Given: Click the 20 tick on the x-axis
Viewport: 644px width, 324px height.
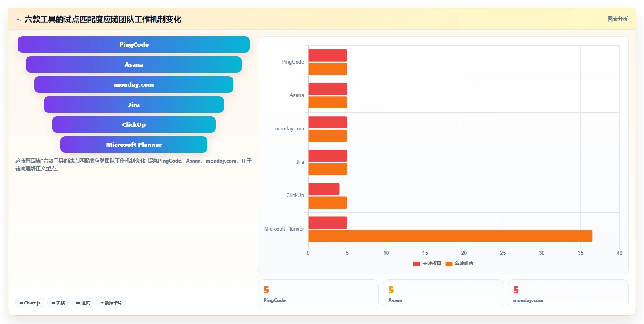Looking at the screenshot, I should point(464,253).
